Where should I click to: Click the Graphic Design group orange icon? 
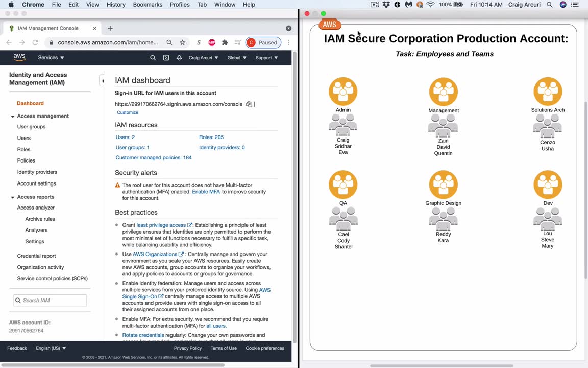[444, 185]
